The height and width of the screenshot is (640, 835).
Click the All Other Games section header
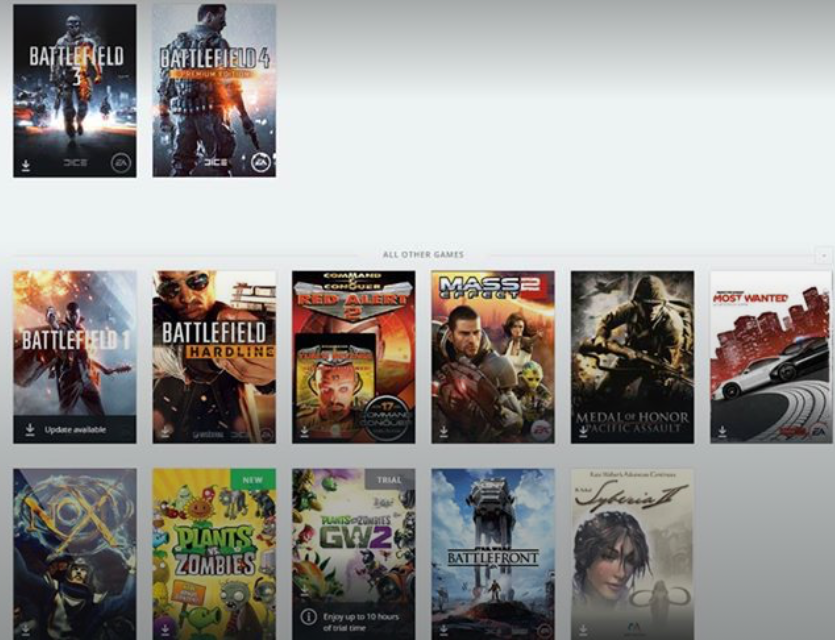point(423,255)
